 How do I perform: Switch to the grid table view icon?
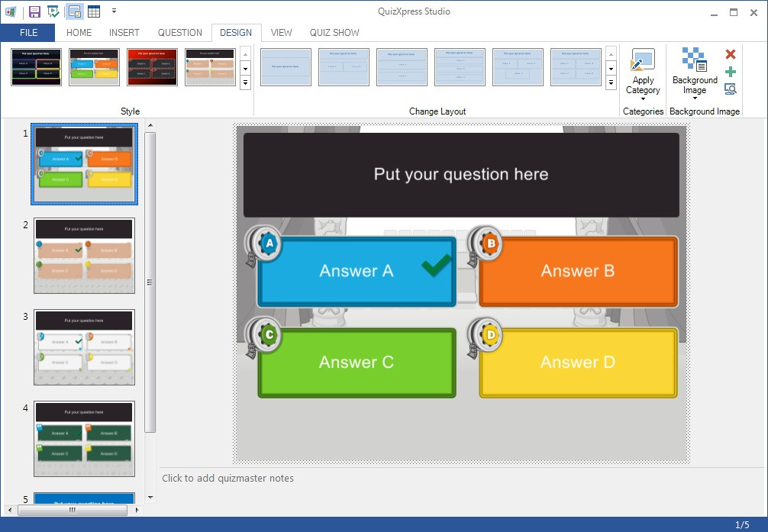[x=94, y=11]
